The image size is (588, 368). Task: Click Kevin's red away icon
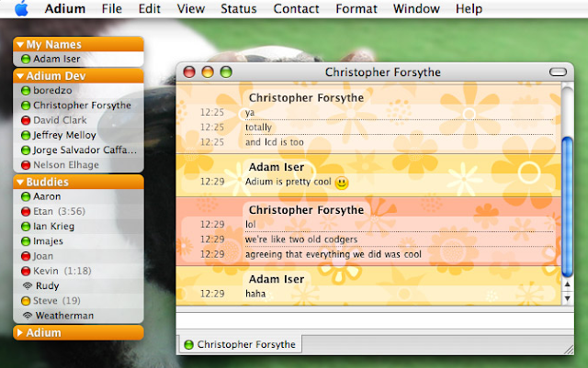[26, 272]
